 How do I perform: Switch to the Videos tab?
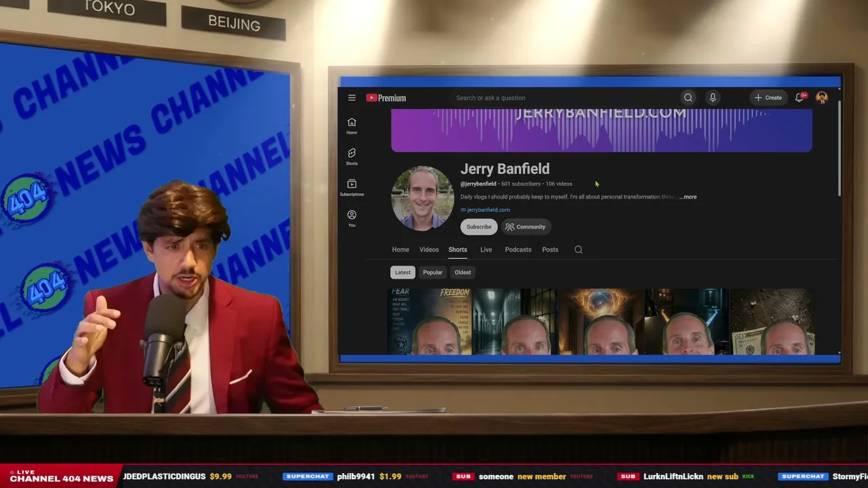click(429, 249)
